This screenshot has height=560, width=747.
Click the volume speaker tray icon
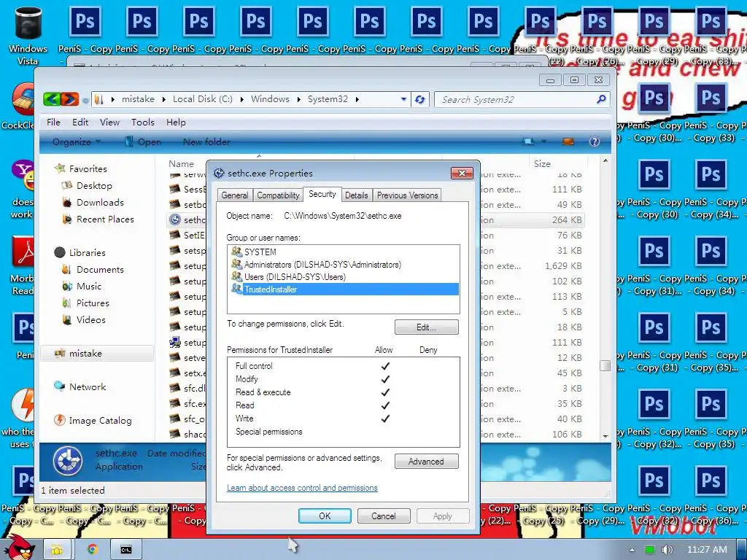(x=667, y=550)
